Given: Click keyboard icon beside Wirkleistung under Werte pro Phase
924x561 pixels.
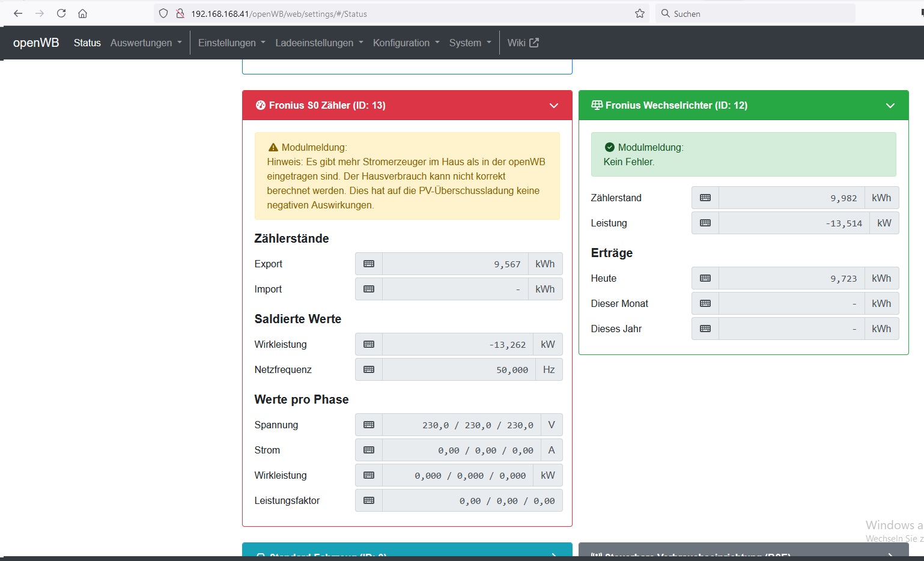Looking at the screenshot, I should pos(369,475).
